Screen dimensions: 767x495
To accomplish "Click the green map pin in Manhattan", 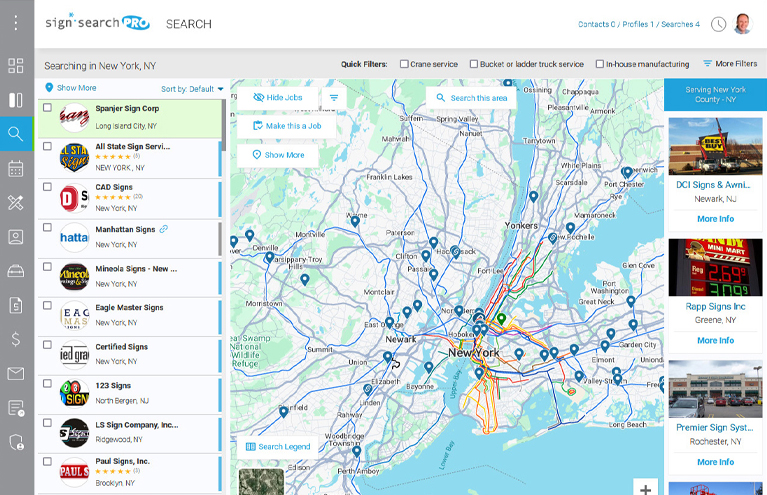I will click(501, 318).
